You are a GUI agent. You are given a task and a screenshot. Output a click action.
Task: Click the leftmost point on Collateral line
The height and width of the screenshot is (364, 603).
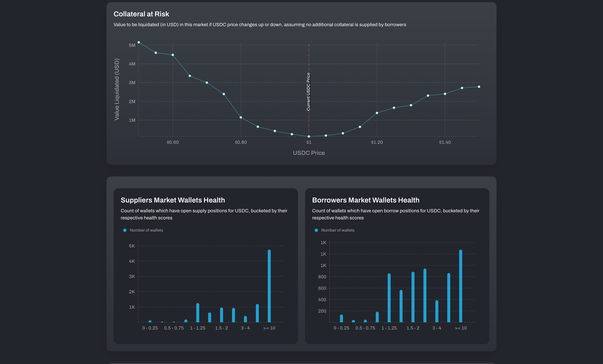pos(139,42)
